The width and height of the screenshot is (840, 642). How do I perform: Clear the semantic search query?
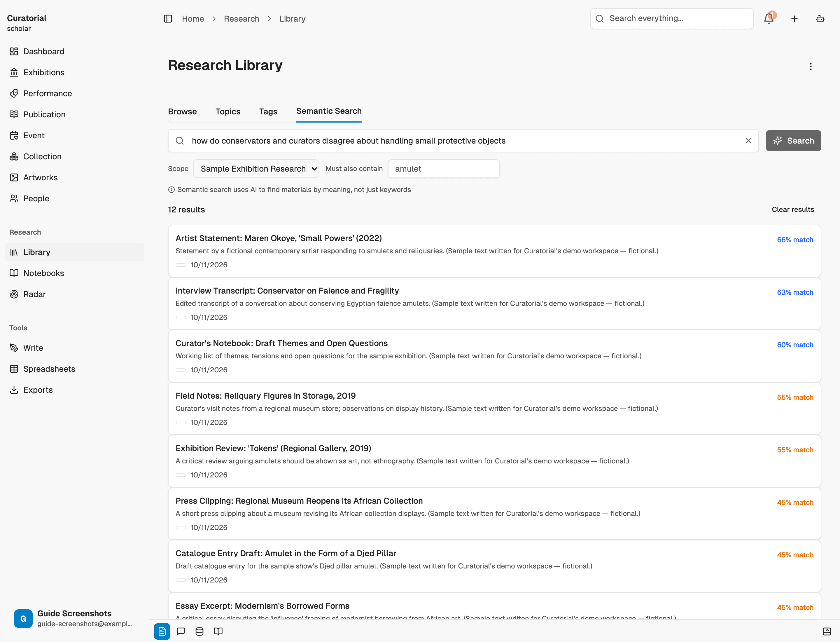point(748,141)
